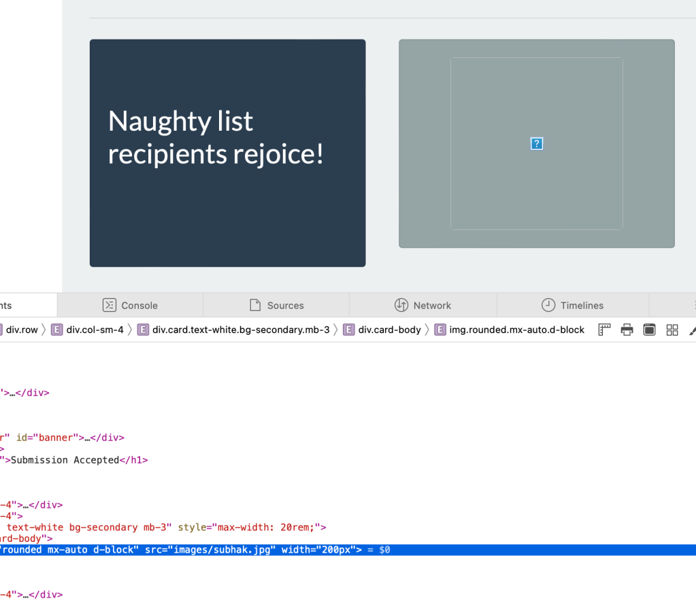Click the element icon before div.card-body breadcrumb
Screen dimensions: 696x616
(x=349, y=330)
